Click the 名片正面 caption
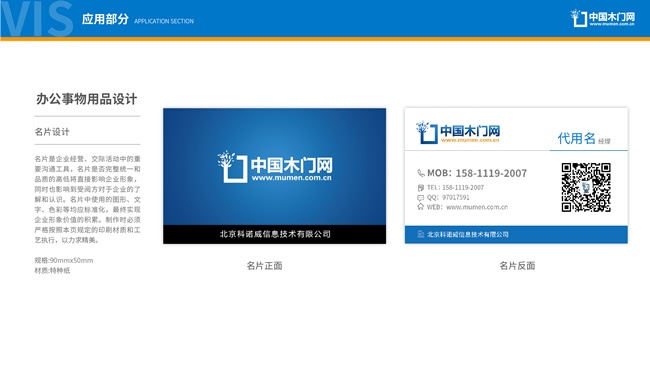This screenshot has height=365, width=650. [264, 265]
